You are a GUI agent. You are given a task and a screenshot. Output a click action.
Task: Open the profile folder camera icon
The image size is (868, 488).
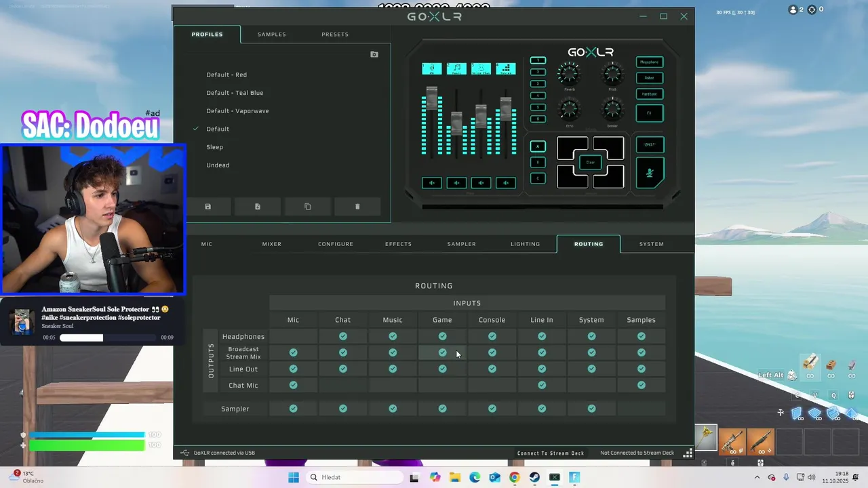[x=374, y=54]
